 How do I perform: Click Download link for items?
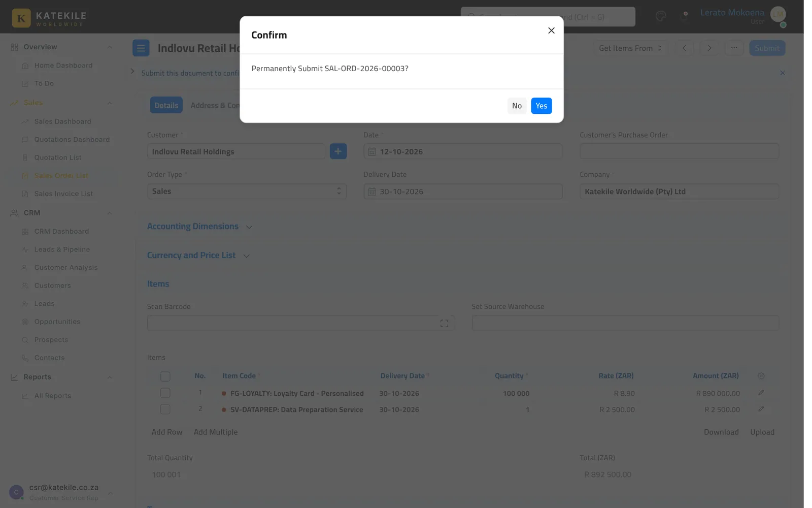721,432
